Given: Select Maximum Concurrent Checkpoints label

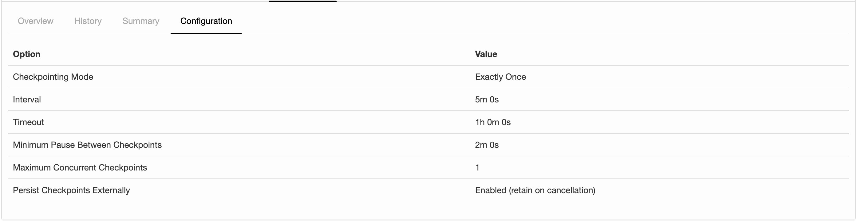Looking at the screenshot, I should [80, 168].
